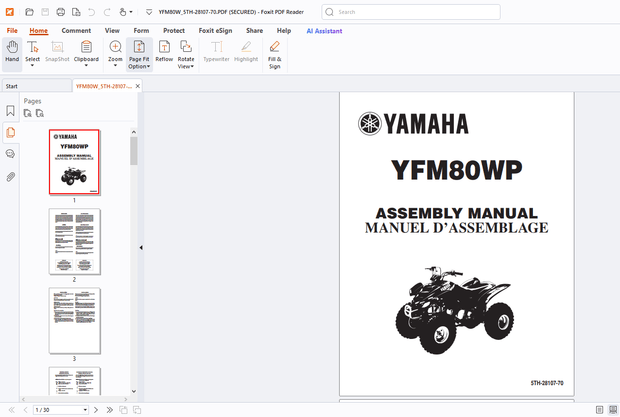Toggle the Pages thumbnail panel icon
Image resolution: width=620 pixels, height=417 pixels.
(x=10, y=132)
